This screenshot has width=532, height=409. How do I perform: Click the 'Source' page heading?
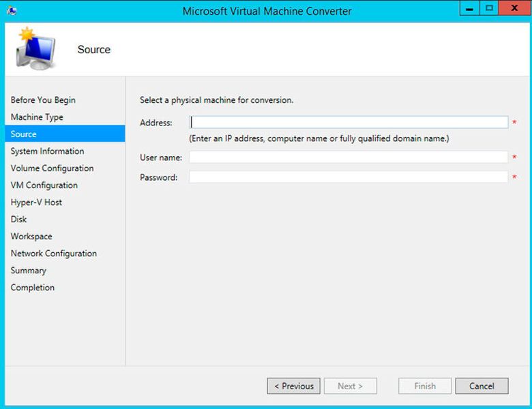click(x=94, y=50)
